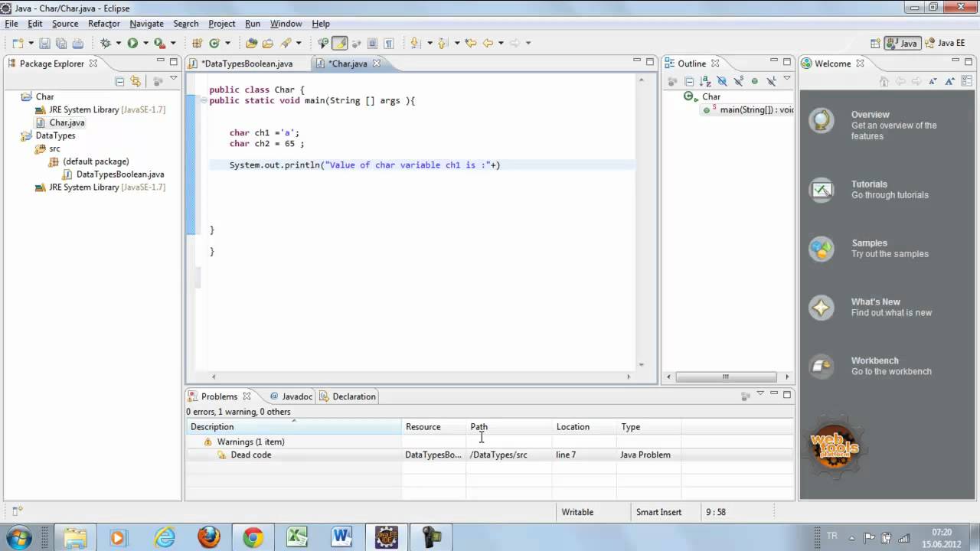Image resolution: width=980 pixels, height=551 pixels.
Task: Switch to Java EE perspective button
Action: [x=945, y=44]
